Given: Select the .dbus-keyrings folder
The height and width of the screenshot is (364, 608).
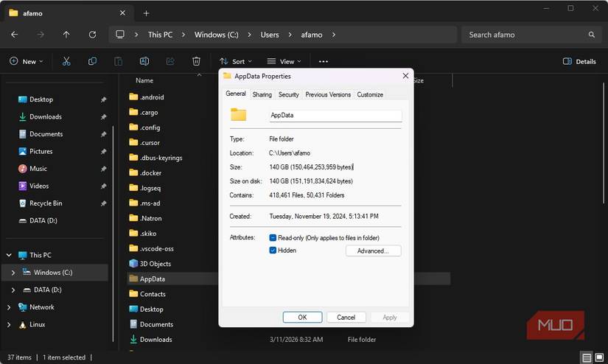Looking at the screenshot, I should [x=156, y=158].
